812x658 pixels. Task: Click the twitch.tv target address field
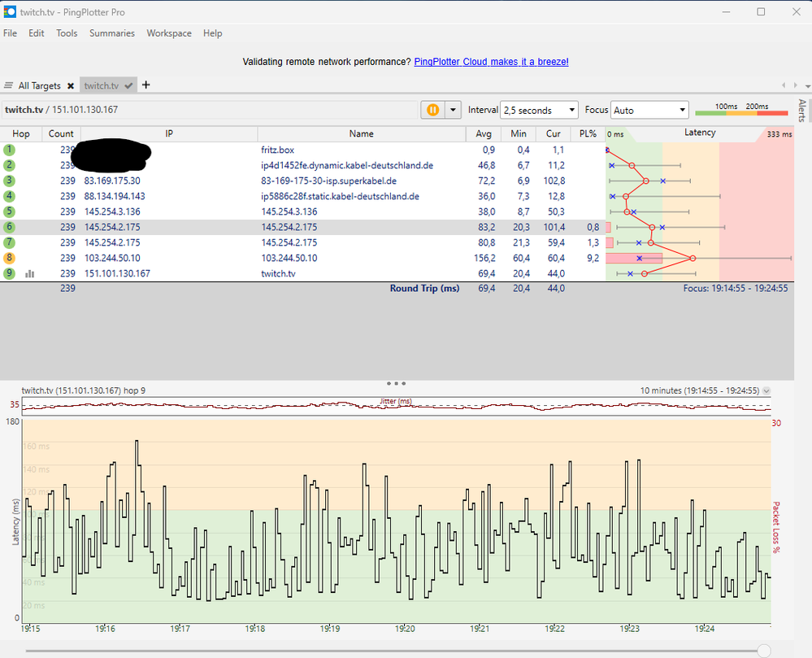pos(209,110)
